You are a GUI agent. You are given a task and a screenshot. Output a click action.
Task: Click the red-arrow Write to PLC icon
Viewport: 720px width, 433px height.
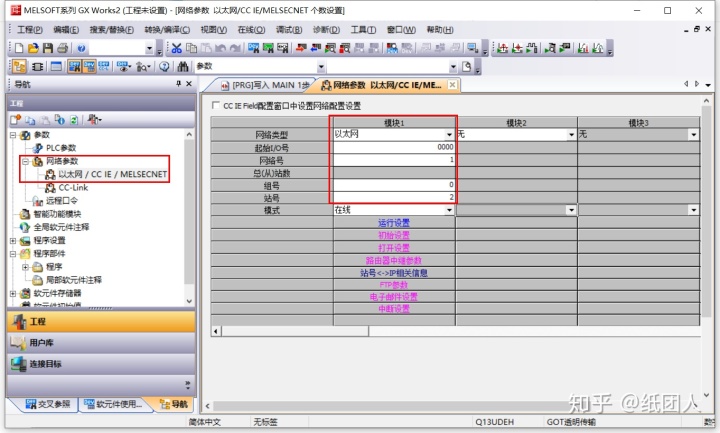[x=301, y=48]
